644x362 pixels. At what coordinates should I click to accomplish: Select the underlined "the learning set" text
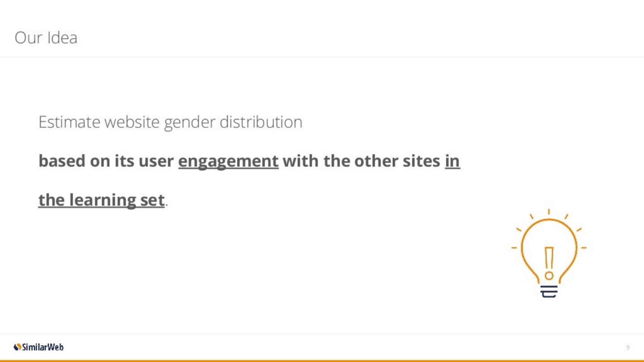point(102,200)
